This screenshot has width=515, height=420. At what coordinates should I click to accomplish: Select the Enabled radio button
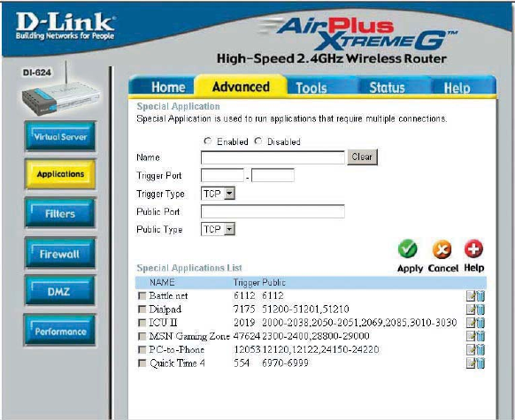[207, 141]
